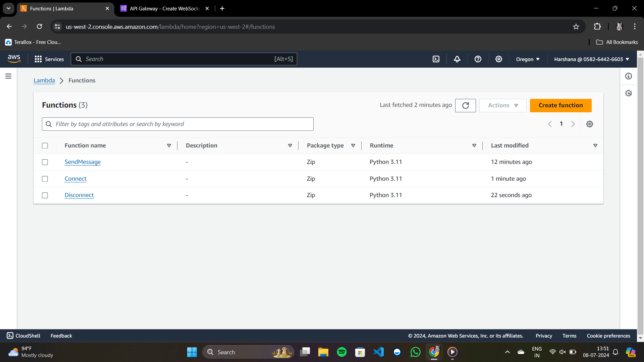The height and width of the screenshot is (362, 644).
Task: Refresh the functions list
Action: point(465,105)
